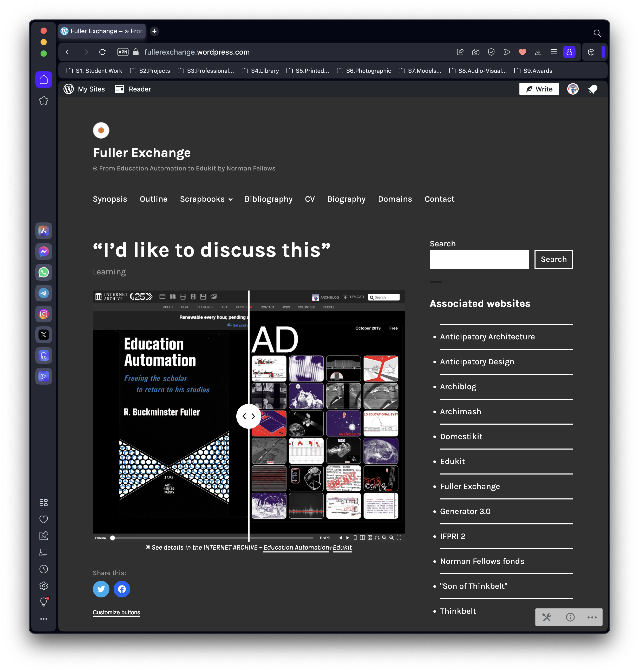Click in the Search input field
This screenshot has width=639, height=672.
tap(479, 259)
